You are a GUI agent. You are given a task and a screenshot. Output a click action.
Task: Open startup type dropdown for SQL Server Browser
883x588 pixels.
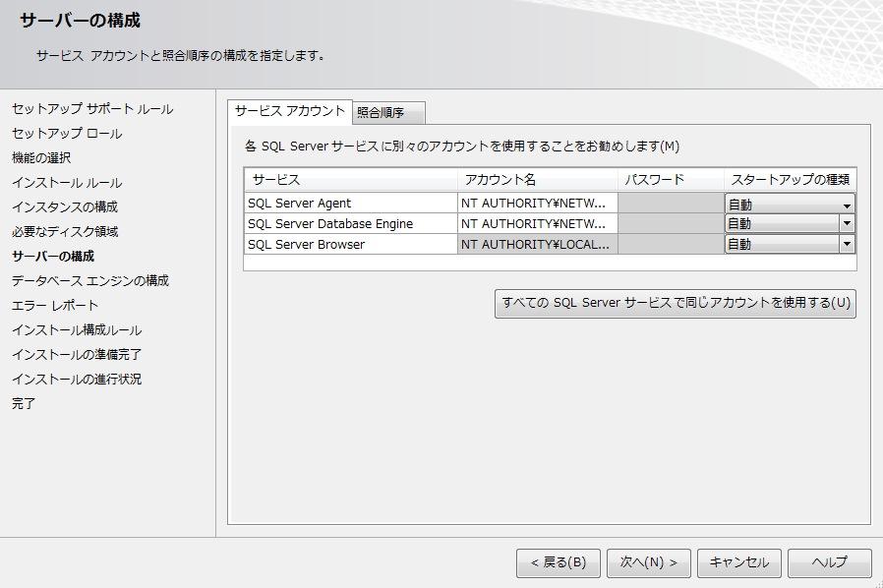790,244
